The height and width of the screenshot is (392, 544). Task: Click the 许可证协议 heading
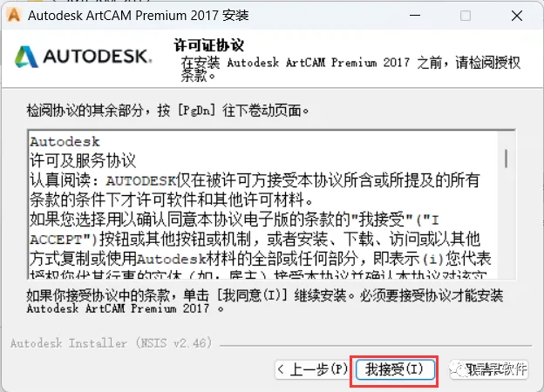[x=209, y=45]
